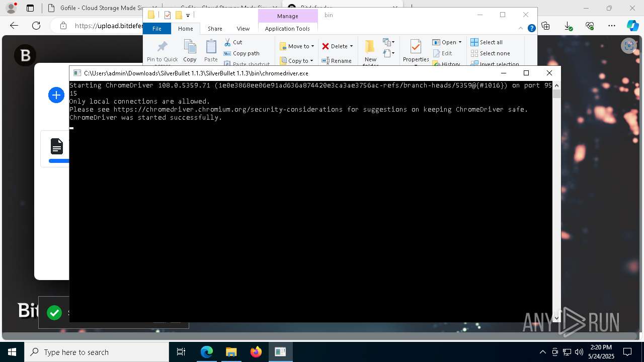Screen dimensions: 644x362
Task: Click the quick access Properties checkmark icon
Action: pos(168,15)
